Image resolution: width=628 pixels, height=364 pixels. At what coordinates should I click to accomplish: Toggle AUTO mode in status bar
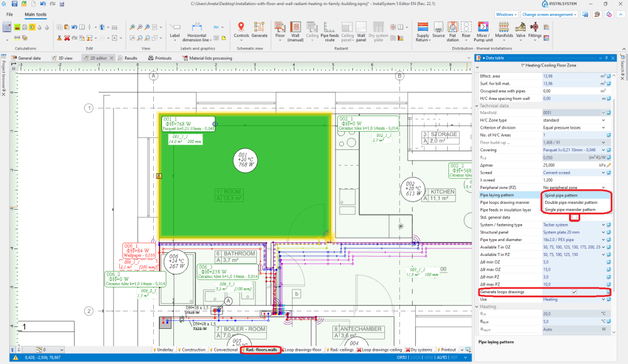point(441,358)
